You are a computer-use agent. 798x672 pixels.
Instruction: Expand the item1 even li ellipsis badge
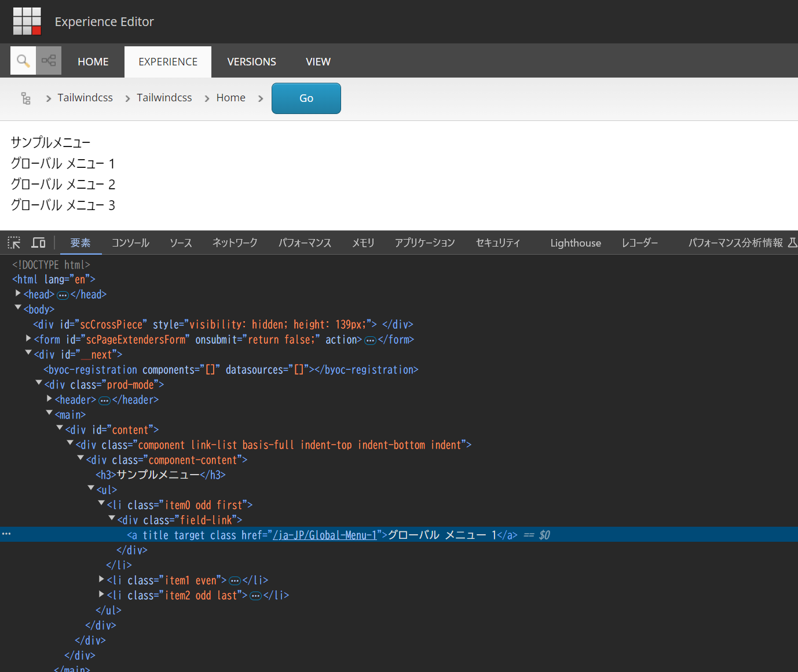click(x=235, y=581)
